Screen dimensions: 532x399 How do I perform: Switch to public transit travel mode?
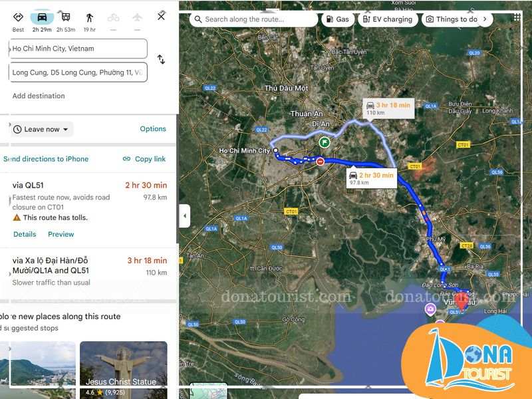pos(65,17)
